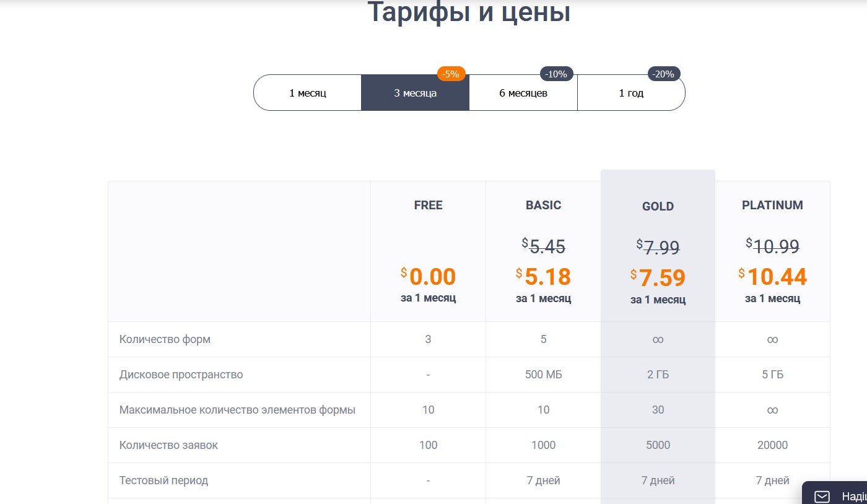Select the highlighted GOLD plan heading
The width and height of the screenshot is (867, 504).
click(658, 207)
